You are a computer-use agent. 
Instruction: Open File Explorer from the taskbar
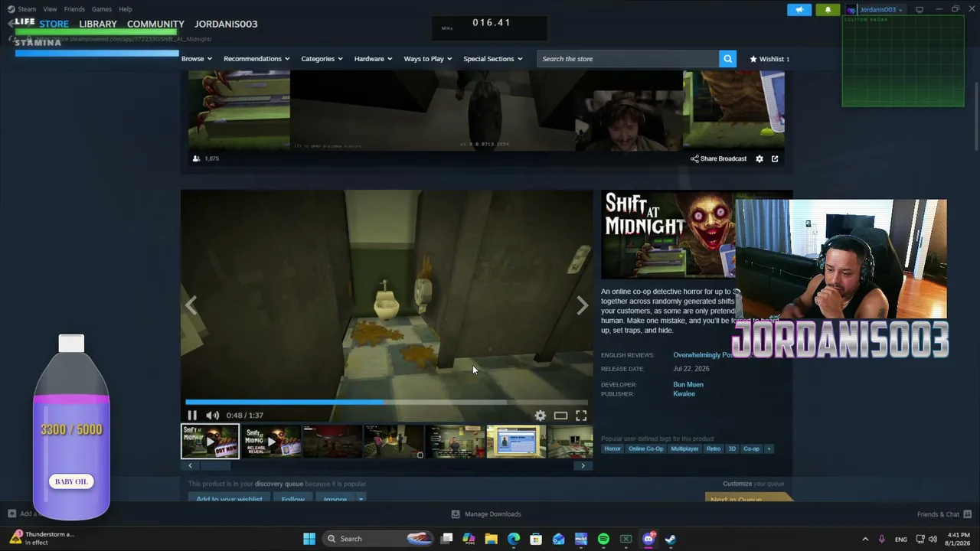[x=492, y=539]
